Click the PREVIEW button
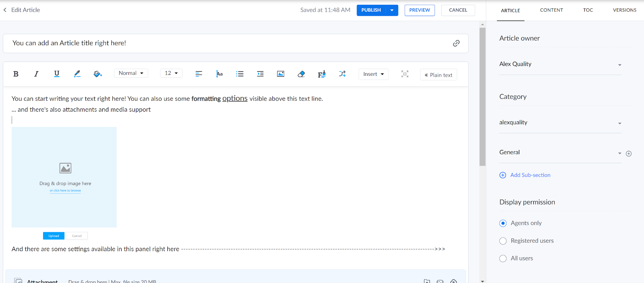The image size is (644, 283). [419, 10]
